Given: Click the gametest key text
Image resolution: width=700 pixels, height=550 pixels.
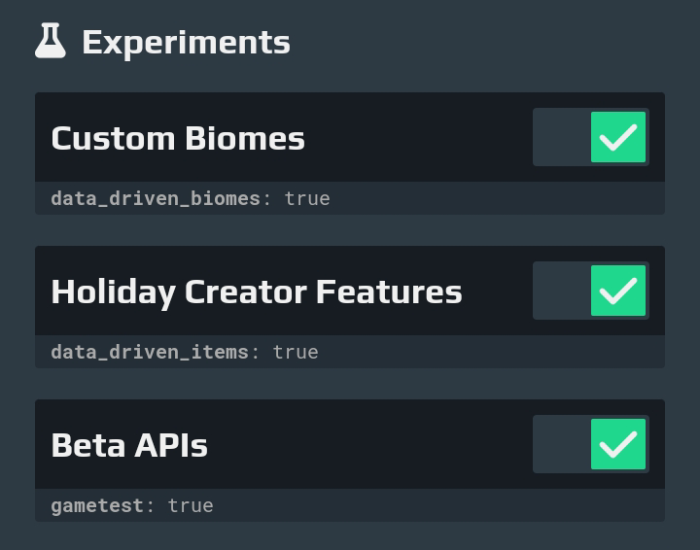Looking at the screenshot, I should click(97, 506).
